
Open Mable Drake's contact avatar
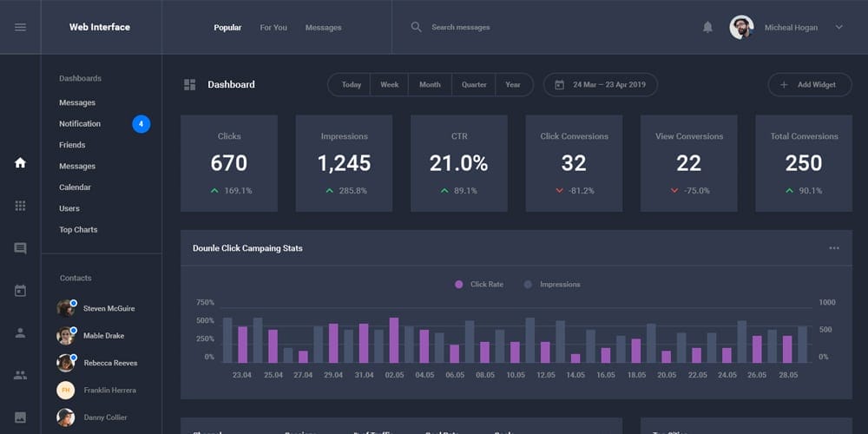pos(66,335)
